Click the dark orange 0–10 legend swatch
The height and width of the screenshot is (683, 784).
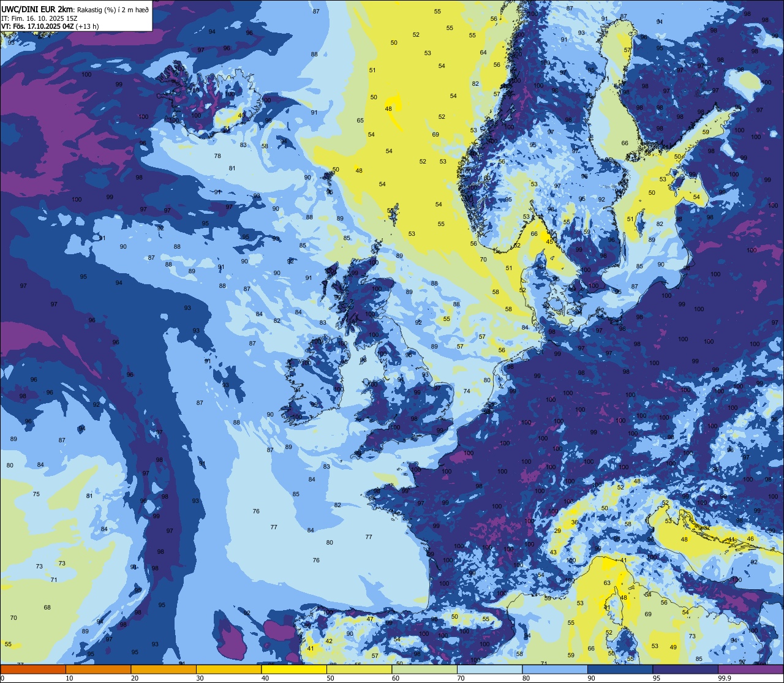point(33,669)
